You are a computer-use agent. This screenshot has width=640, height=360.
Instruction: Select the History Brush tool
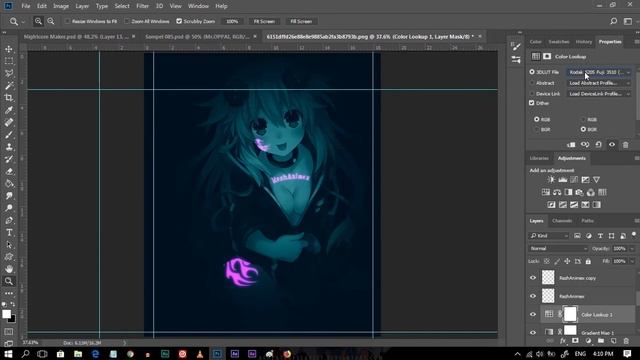pos(9,159)
